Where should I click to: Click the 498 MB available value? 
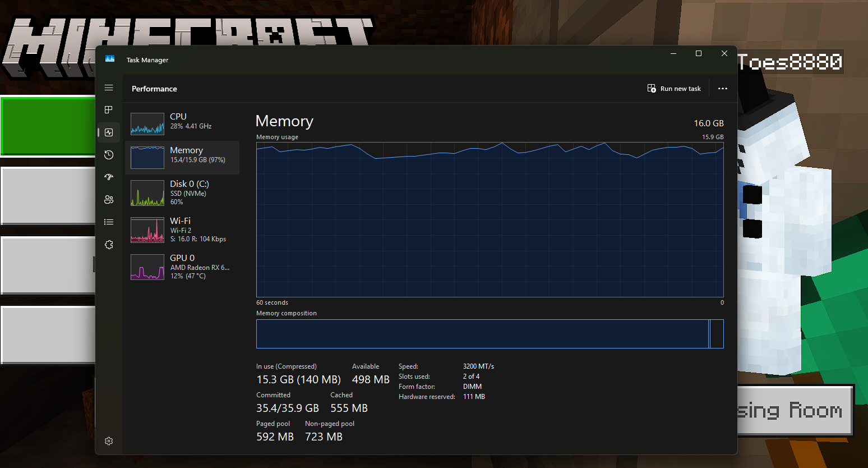pos(371,380)
